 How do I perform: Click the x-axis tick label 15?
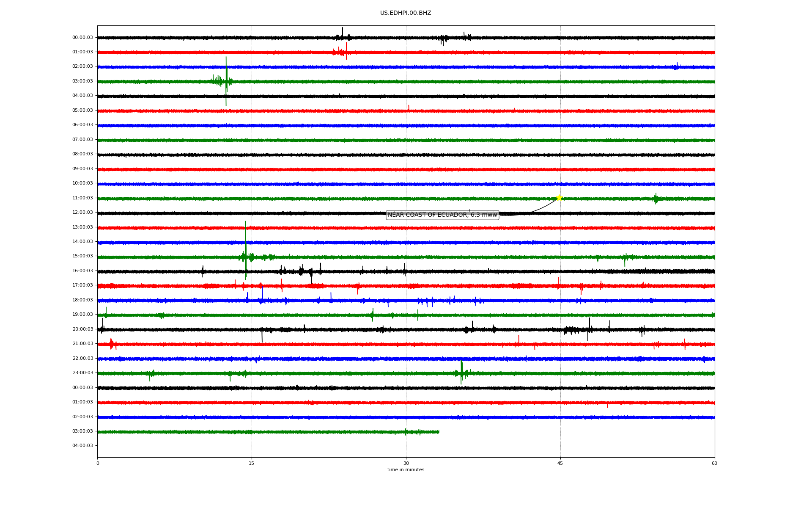coord(252,464)
